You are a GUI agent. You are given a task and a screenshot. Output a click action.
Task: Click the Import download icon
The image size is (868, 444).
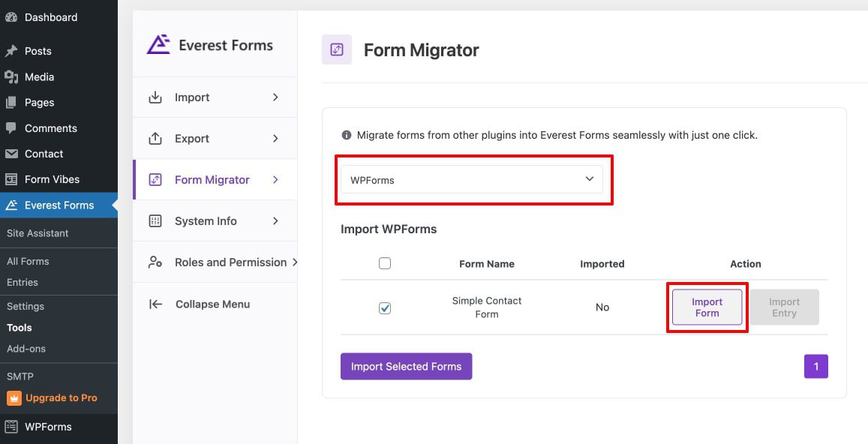pyautogui.click(x=155, y=97)
